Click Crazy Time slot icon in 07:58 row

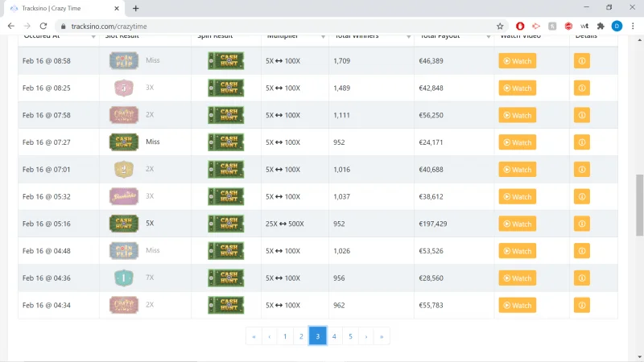coord(124,115)
